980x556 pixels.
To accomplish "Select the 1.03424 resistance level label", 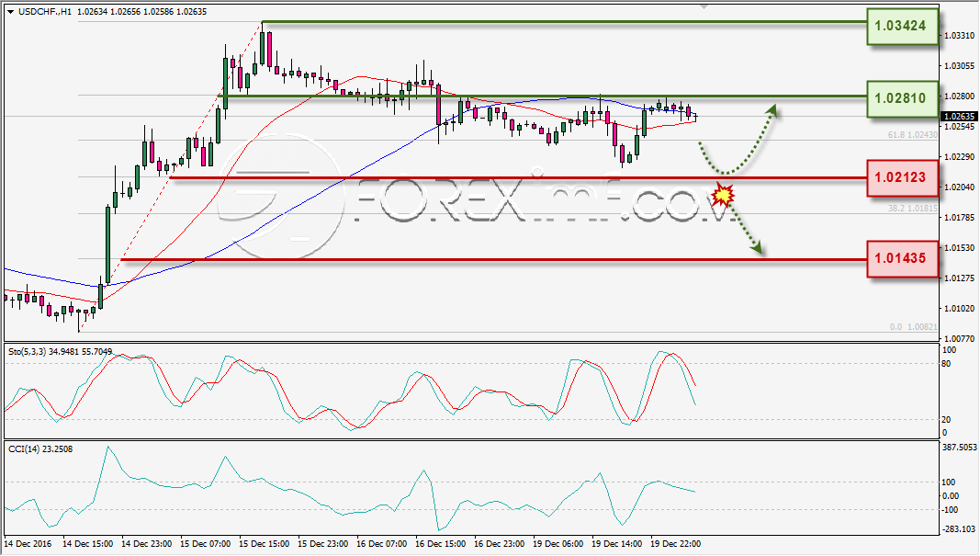I will [903, 27].
